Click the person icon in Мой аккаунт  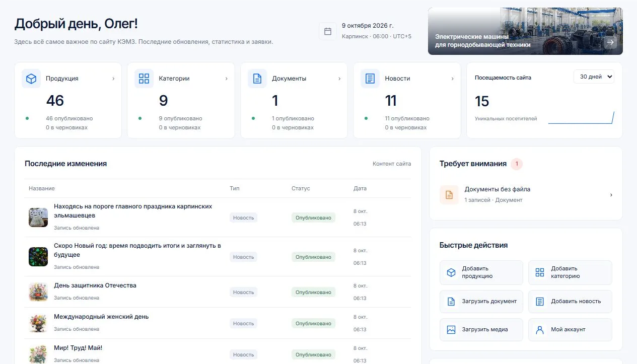(540, 330)
